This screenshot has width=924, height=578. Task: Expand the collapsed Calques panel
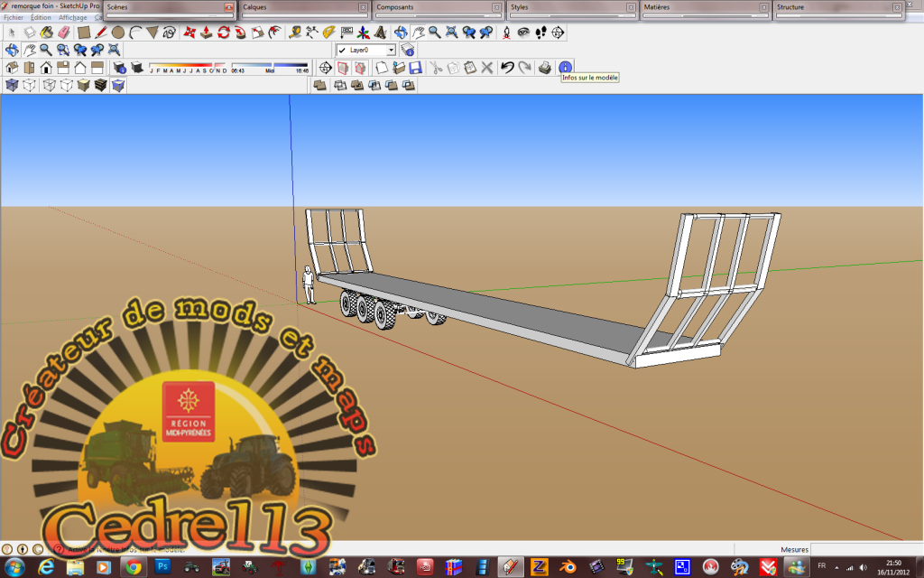coord(305,9)
